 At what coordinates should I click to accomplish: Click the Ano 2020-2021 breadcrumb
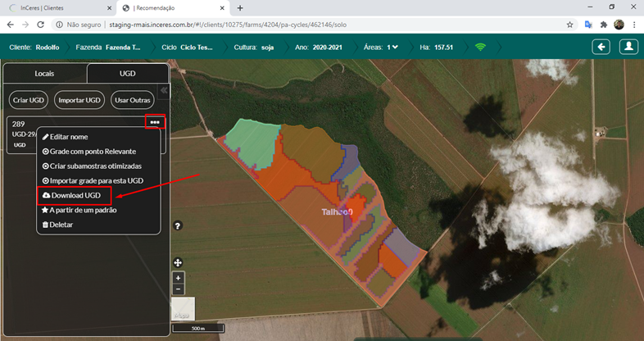click(x=319, y=48)
